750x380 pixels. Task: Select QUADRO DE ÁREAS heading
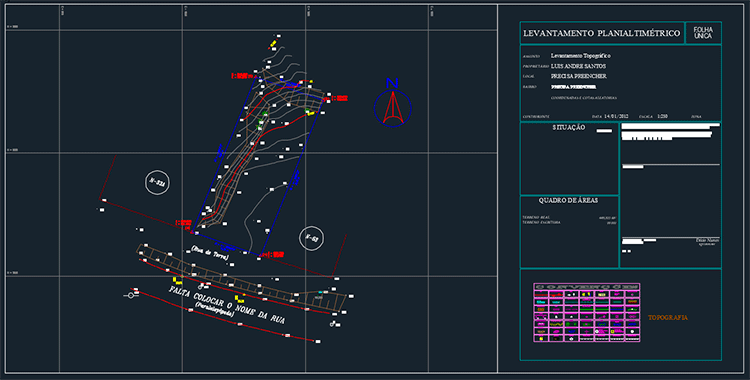[x=568, y=201]
